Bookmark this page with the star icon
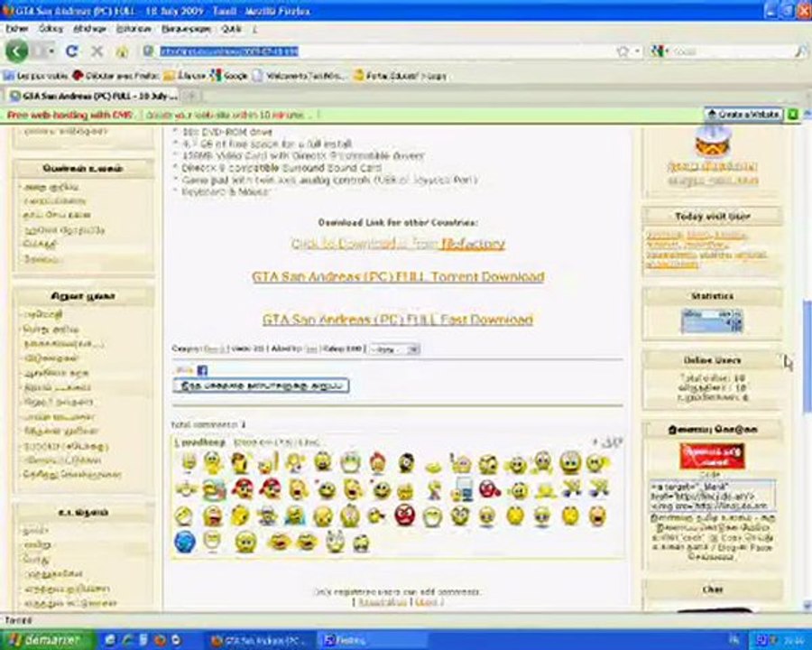The image size is (812, 650). pyautogui.click(x=623, y=51)
